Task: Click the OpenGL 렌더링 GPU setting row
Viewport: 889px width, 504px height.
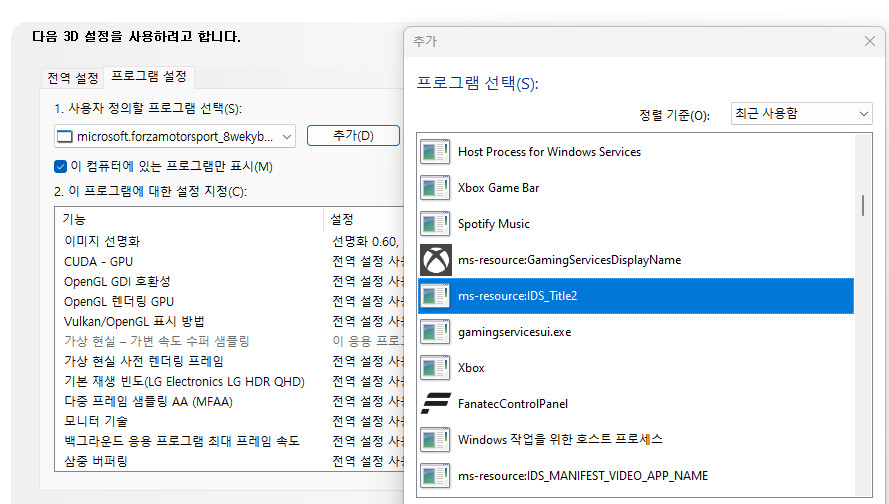Action: 230,302
